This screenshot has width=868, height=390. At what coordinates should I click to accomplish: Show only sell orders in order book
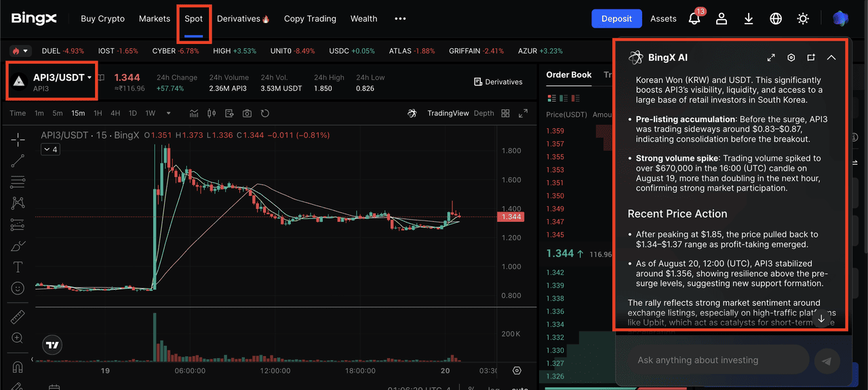pyautogui.click(x=576, y=99)
